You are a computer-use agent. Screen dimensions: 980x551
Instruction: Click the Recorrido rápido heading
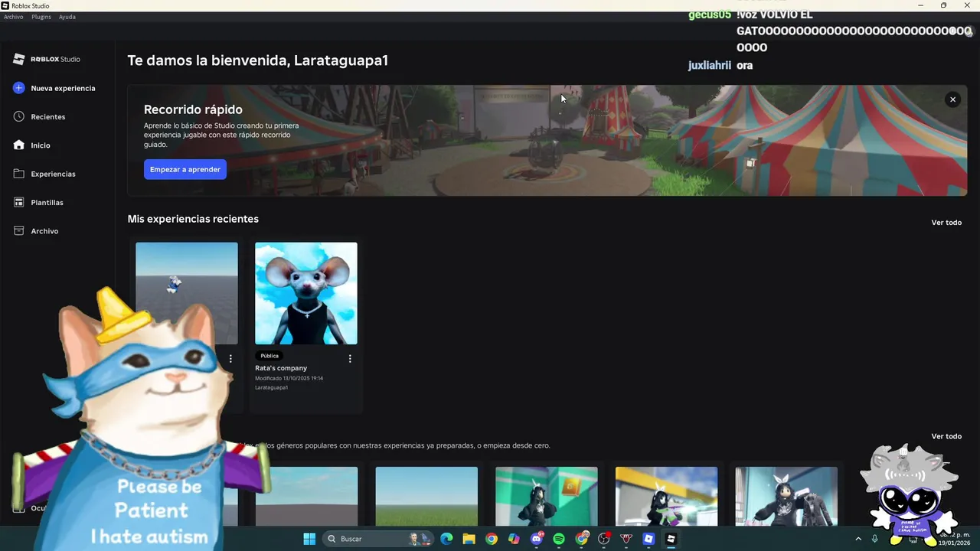193,109
